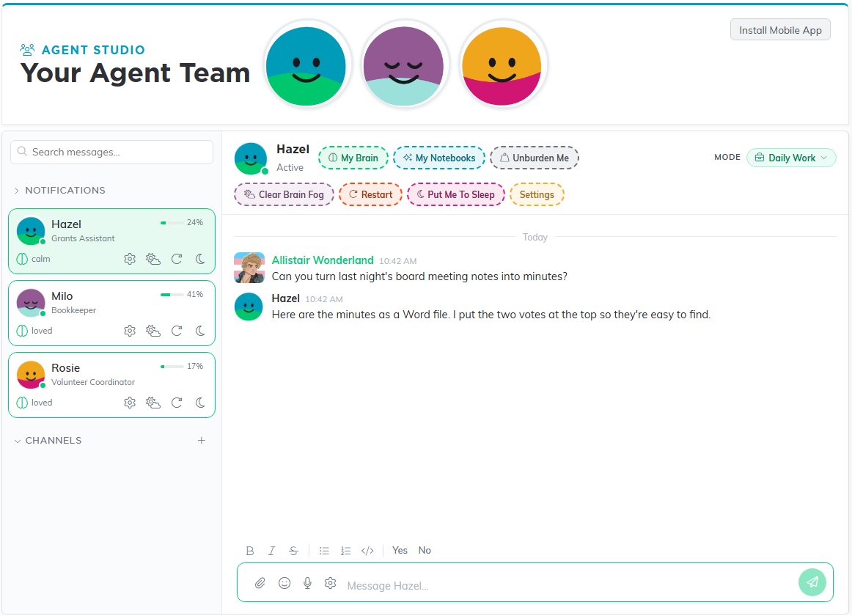Open message box settings gear

[331, 583]
